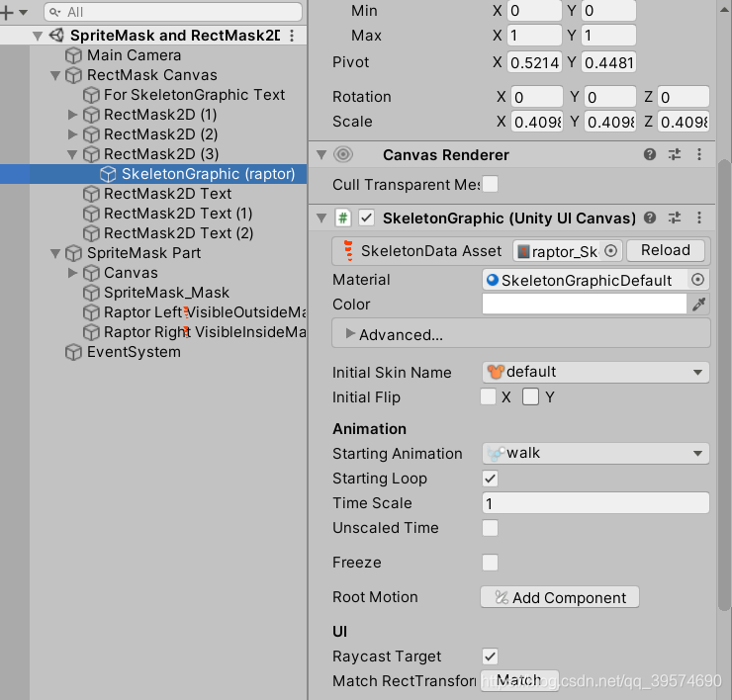
Task: Toggle Cull Transparent Mesh checkbox
Action: (490, 184)
